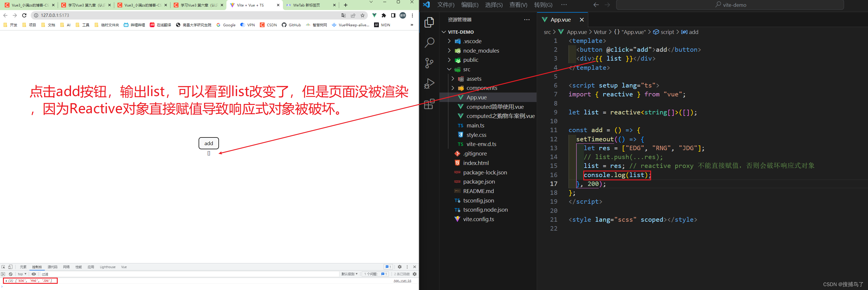Click the add button on page
The height and width of the screenshot is (290, 868).
pyautogui.click(x=209, y=143)
